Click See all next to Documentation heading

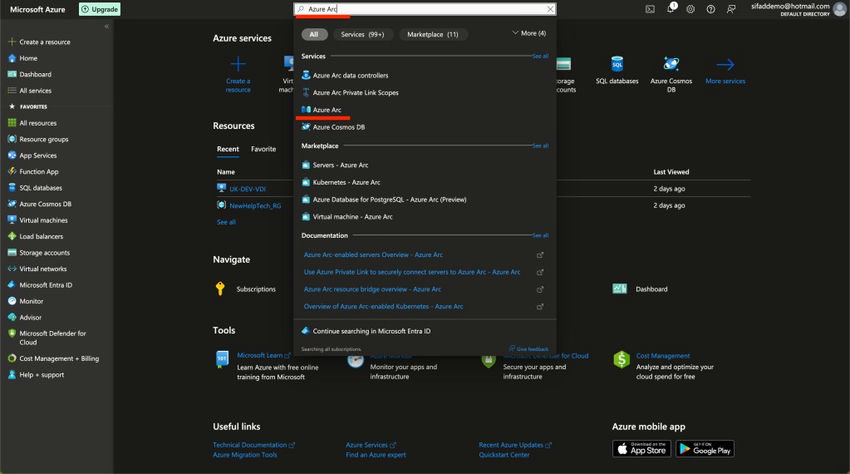(540, 235)
